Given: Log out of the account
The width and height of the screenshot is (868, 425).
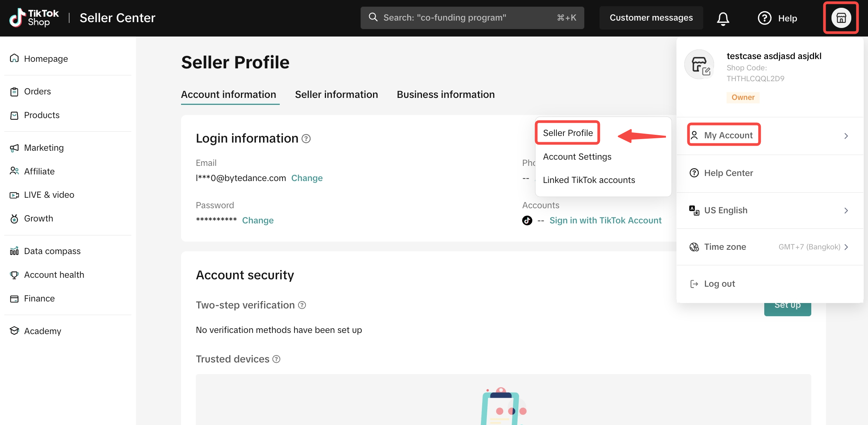Looking at the screenshot, I should coord(769,284).
